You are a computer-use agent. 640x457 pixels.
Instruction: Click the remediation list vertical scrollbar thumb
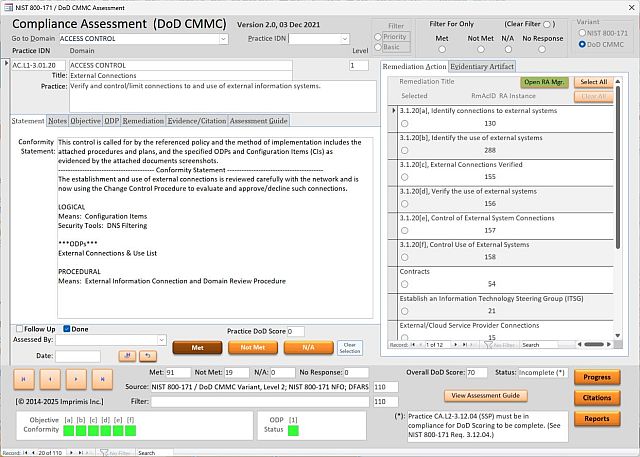(618, 167)
